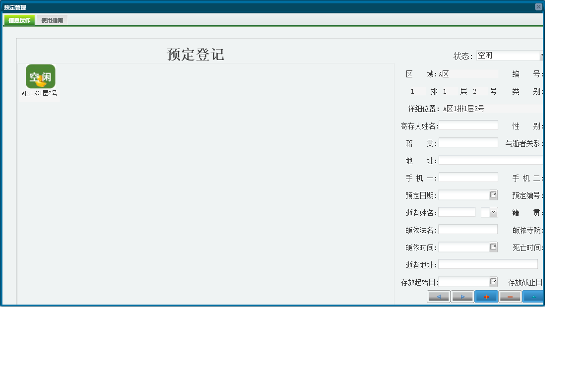Click the blue up-arrow button at bottom right
Screen dimensions: 588x368
533,296
